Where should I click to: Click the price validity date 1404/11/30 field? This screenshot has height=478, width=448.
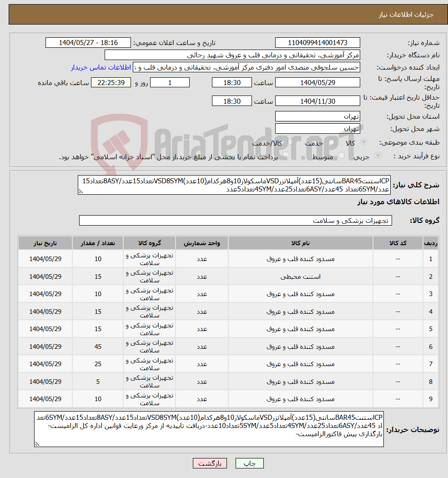[x=317, y=101]
